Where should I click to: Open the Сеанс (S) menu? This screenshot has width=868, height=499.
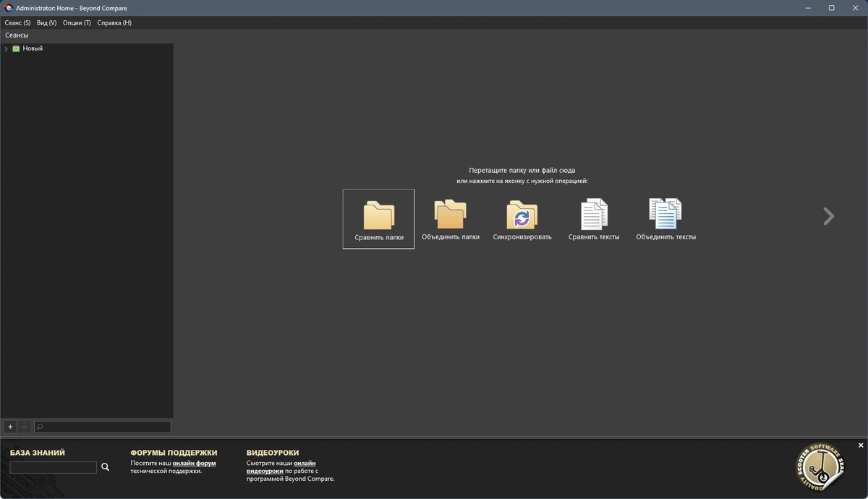point(17,23)
